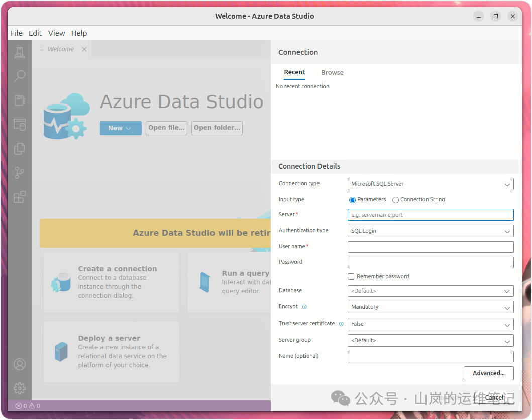Click the Accounts icon near the sidebar bottom
Viewport: 532px width, 420px height.
[x=20, y=364]
